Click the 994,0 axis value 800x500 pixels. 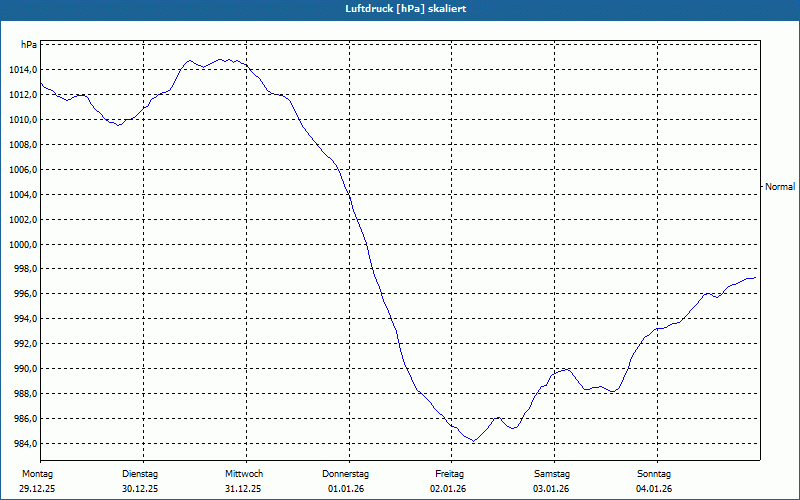(x=25, y=319)
